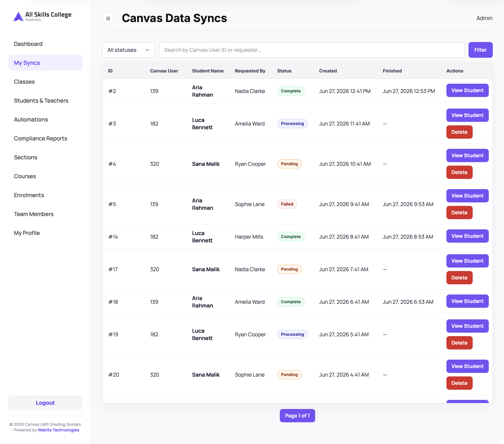
Task: Click the All Skills College logo
Action: 42,16
